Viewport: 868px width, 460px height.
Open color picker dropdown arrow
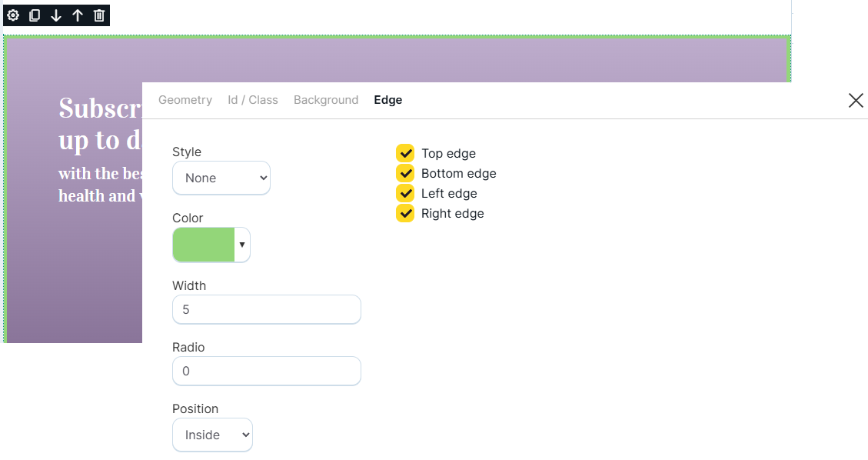(x=242, y=245)
